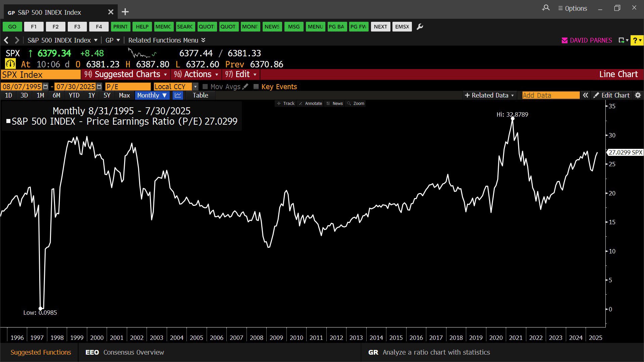644x362 pixels.
Task: Select the 5Y range tab
Action: [x=107, y=95]
